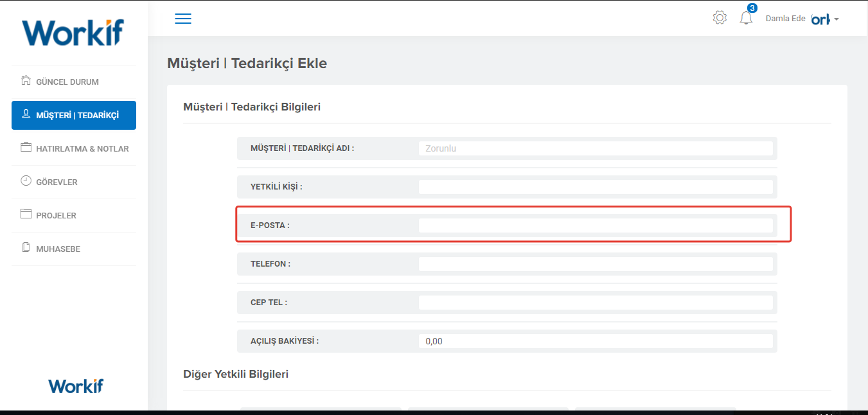Click the Müşteri | Tedarikçi Adı input field
The image size is (868, 415).
595,148
